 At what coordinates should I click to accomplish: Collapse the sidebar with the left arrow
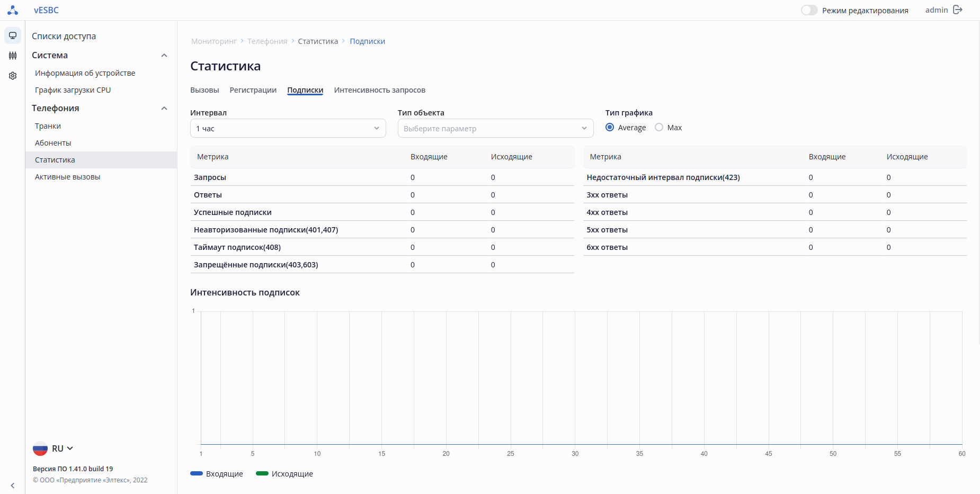(13, 486)
